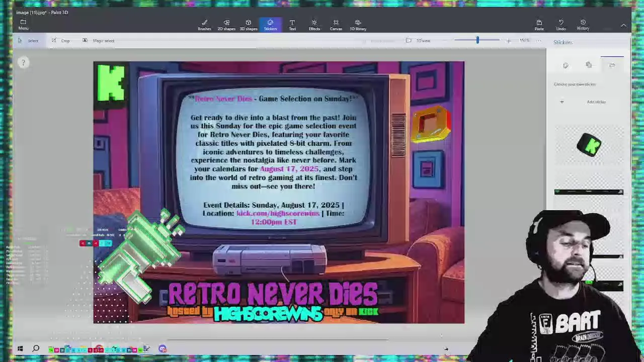Screen dimensions: 644x362
Task: Click the Paste button
Action: tap(539, 25)
